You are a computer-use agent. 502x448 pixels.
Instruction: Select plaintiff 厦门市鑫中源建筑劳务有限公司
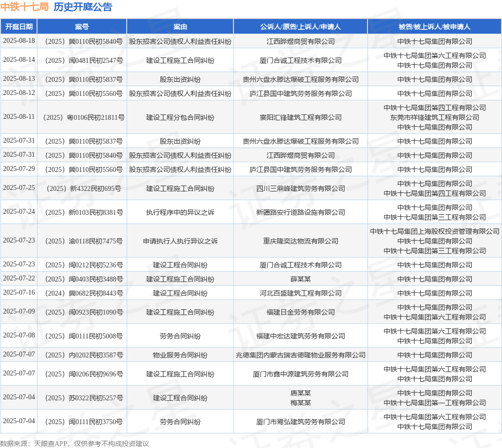click(301, 374)
